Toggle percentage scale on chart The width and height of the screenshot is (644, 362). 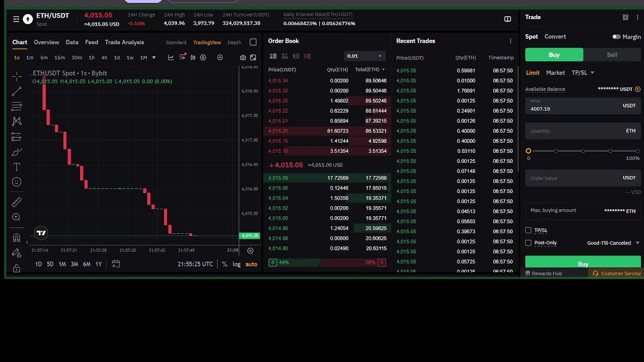tap(224, 264)
